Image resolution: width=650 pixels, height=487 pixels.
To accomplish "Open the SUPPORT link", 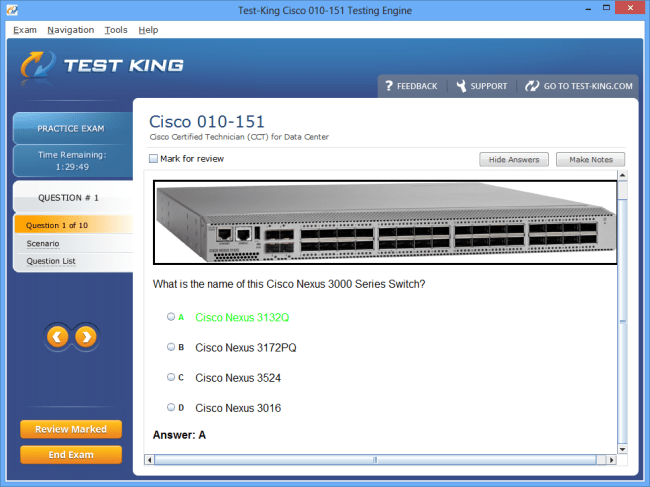I will pos(488,86).
